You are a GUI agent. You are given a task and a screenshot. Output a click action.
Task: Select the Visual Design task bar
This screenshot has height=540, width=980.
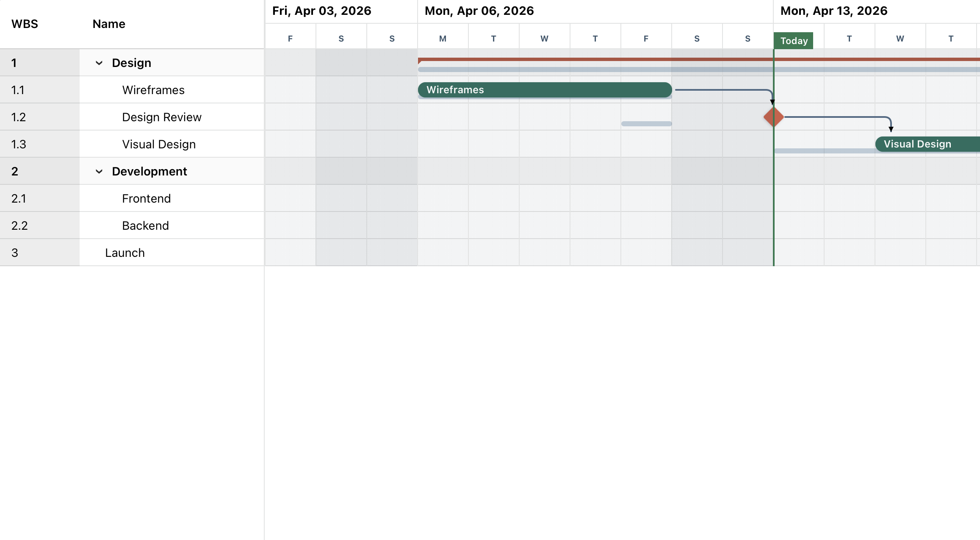click(x=927, y=144)
